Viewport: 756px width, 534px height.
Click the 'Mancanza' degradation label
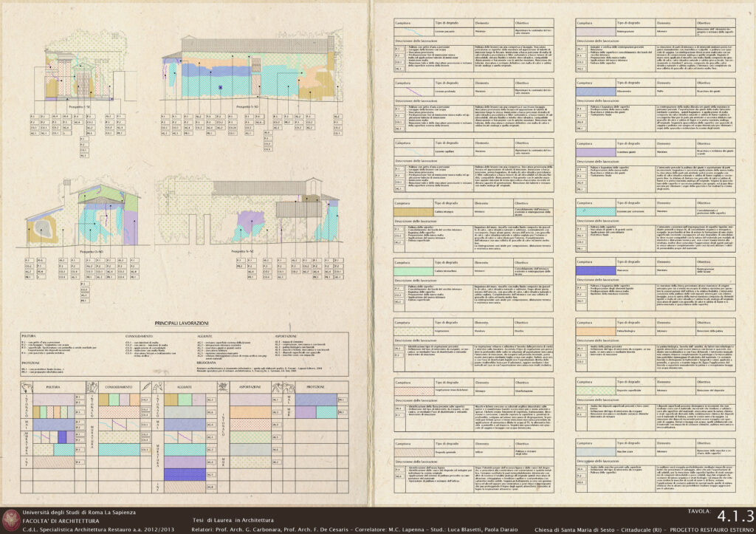[x=623, y=270]
